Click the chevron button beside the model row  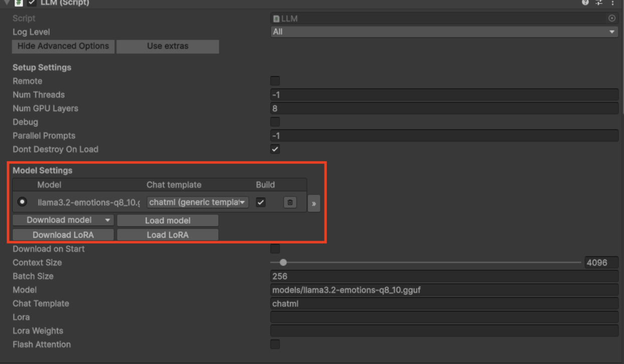(x=314, y=203)
